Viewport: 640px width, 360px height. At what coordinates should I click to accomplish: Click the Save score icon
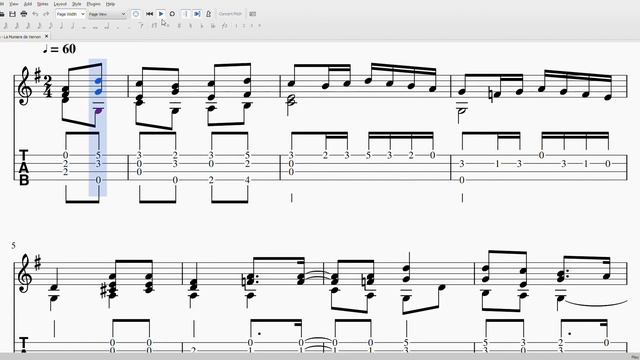(x=12, y=14)
